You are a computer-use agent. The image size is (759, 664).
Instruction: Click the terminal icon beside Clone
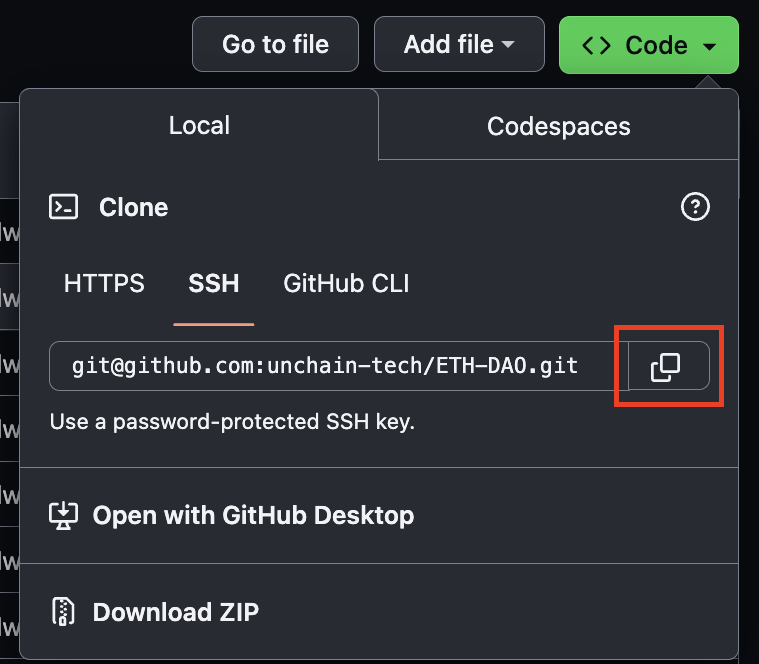point(63,207)
